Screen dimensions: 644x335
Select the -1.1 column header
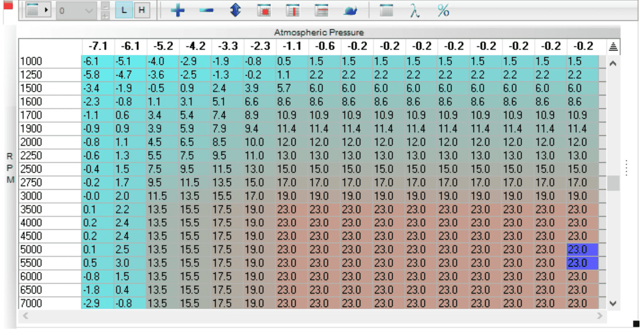pos(292,46)
